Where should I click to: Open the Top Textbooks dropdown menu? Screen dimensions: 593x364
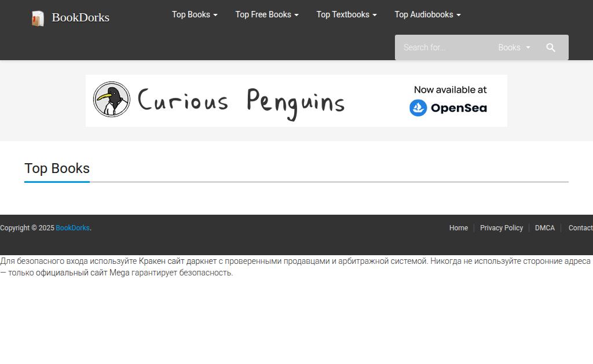tap(346, 14)
